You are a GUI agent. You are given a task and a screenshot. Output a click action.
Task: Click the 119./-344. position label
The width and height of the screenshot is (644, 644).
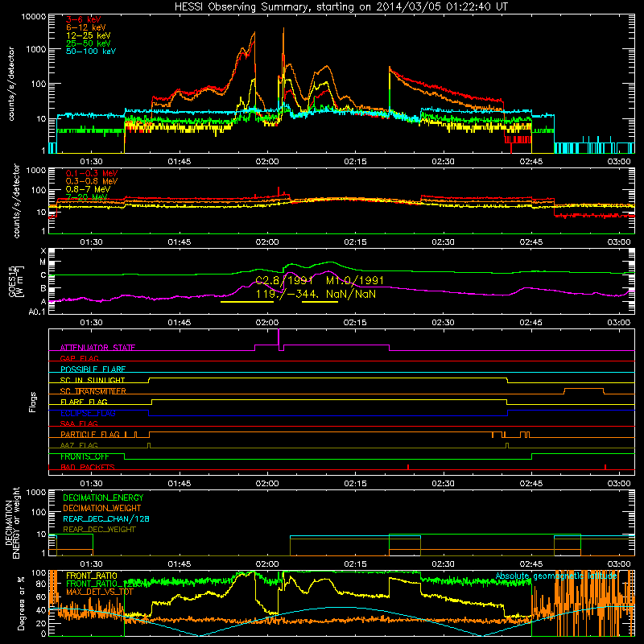[x=287, y=294]
